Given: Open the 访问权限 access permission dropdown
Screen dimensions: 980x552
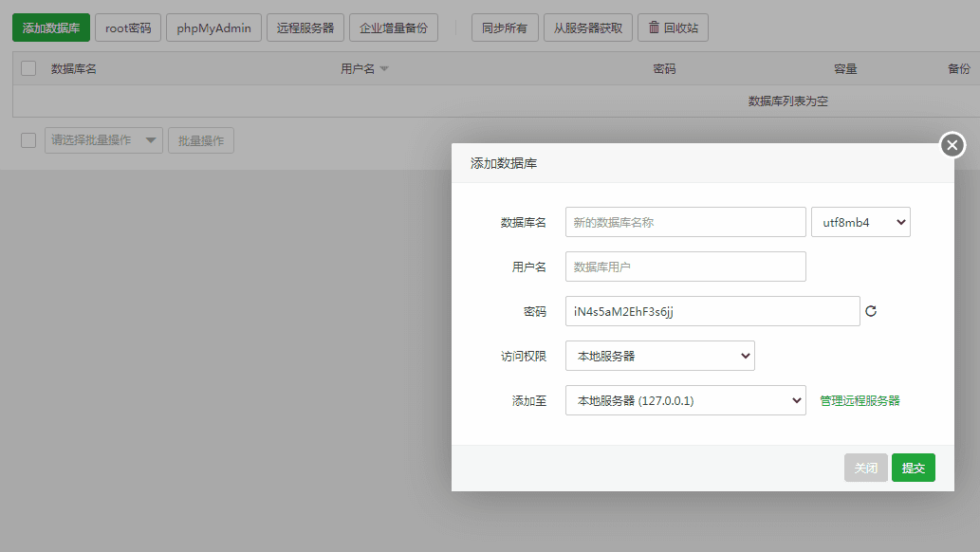Looking at the screenshot, I should pyautogui.click(x=659, y=355).
